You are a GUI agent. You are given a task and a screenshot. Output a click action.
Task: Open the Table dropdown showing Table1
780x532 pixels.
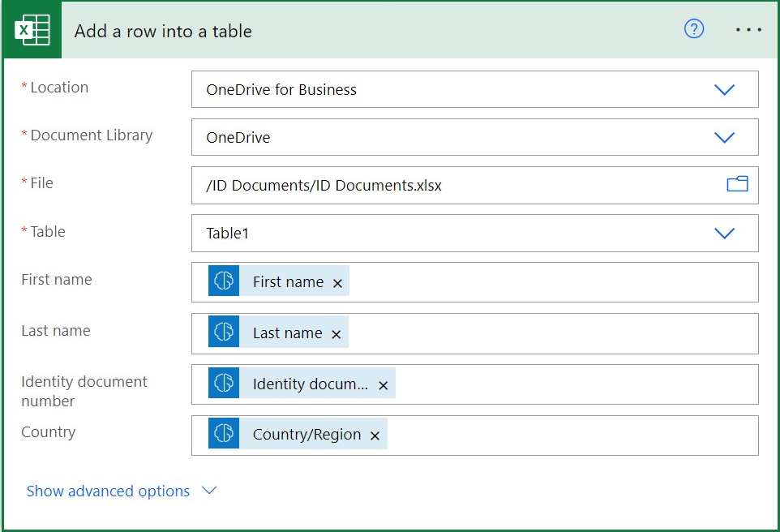click(724, 233)
